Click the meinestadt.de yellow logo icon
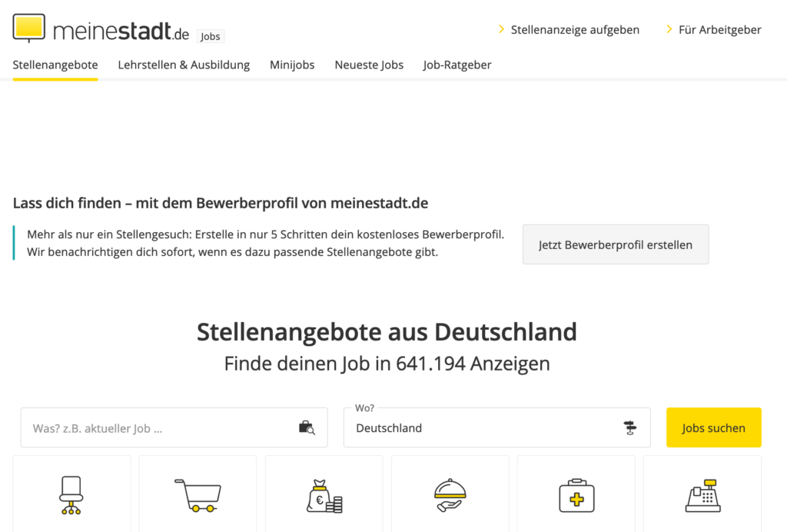 (x=29, y=28)
